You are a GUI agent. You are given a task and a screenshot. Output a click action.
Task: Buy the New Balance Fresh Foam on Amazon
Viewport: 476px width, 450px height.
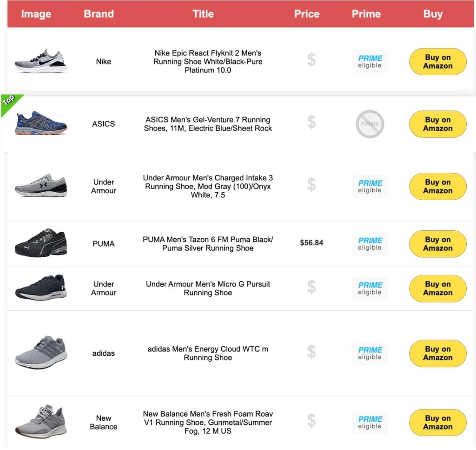(x=437, y=422)
